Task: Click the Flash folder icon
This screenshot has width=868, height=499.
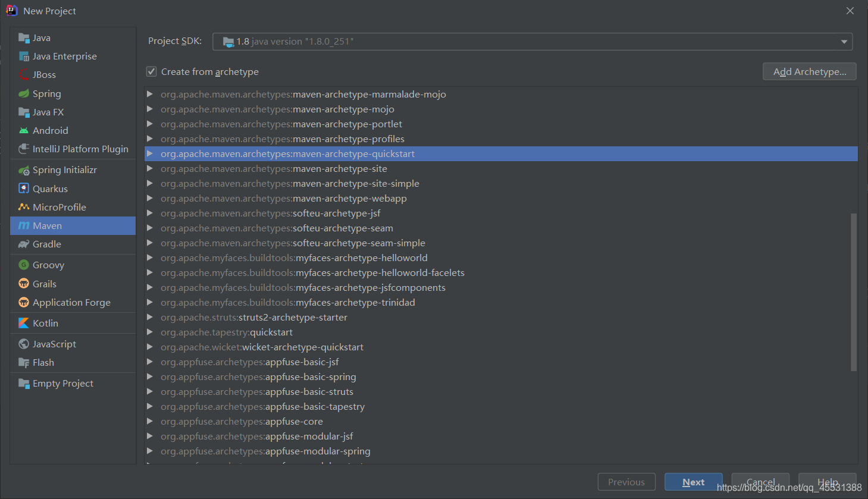Action: (24, 363)
